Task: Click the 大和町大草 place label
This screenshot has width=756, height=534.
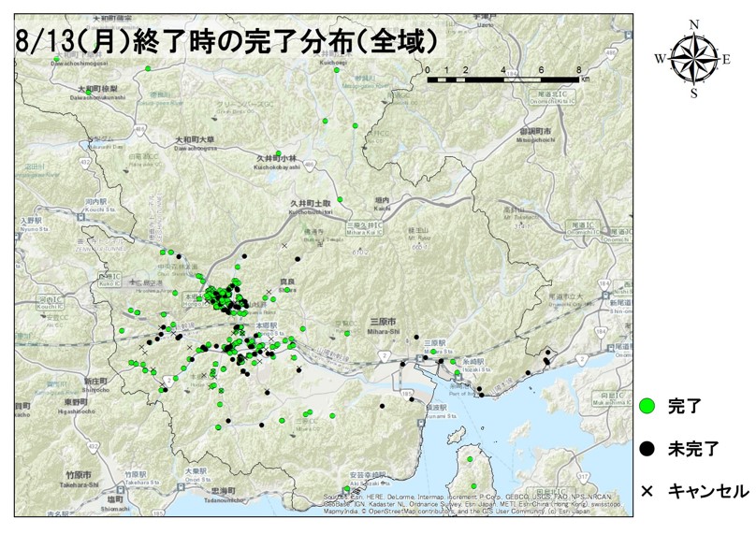Action: click(x=195, y=141)
